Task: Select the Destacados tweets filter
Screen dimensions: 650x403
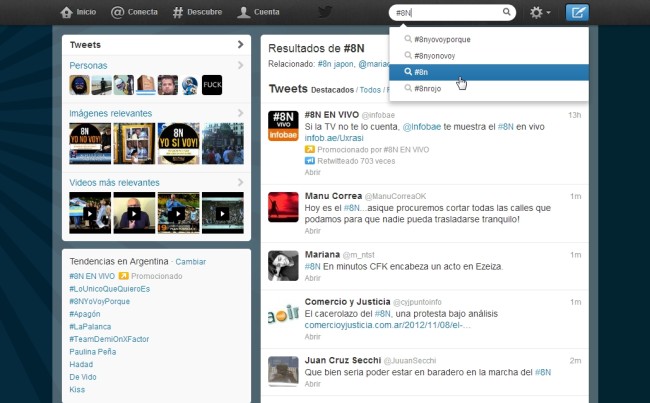Action: click(332, 90)
